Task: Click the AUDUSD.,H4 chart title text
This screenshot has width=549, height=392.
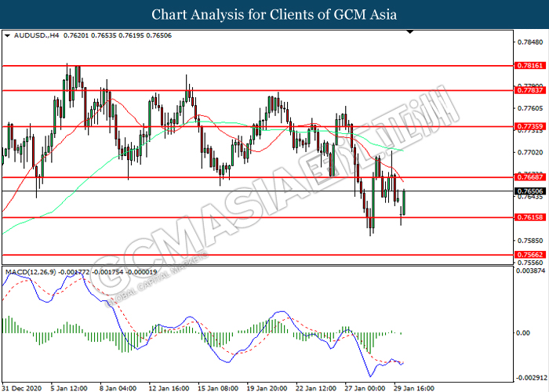Action: 36,35
